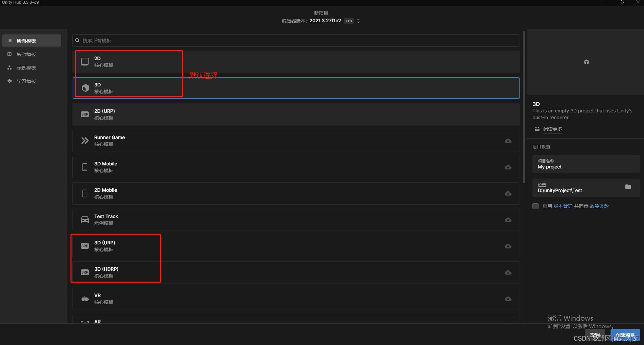Download the Runner Game template
This screenshot has width=644, height=345.
[508, 141]
